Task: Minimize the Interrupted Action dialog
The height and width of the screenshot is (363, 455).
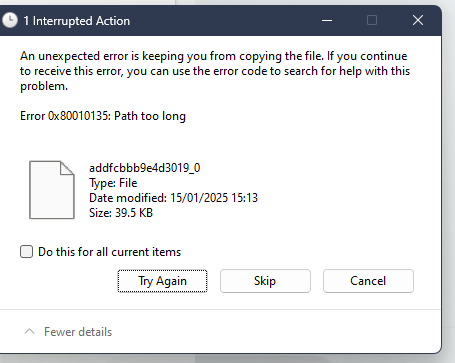Action: [x=327, y=21]
